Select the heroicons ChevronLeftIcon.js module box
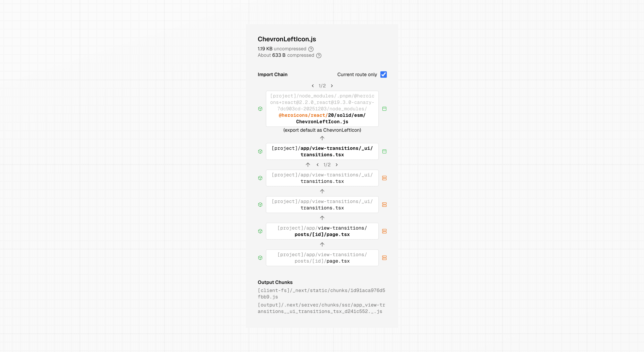Image resolution: width=644 pixels, height=352 pixels. (322, 109)
